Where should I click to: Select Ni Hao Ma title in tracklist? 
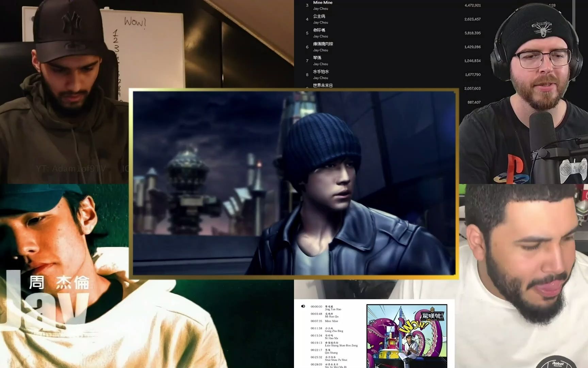coord(331,338)
